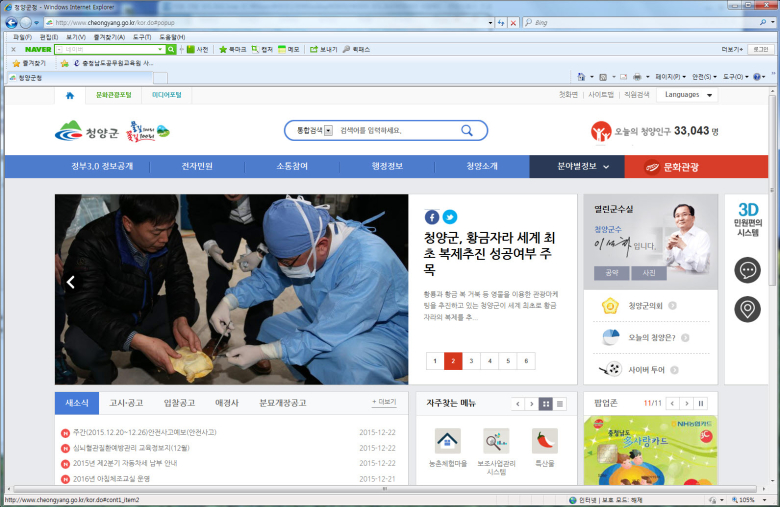Show next 팝업존 banner
This screenshot has height=507, width=780.
pos(686,404)
